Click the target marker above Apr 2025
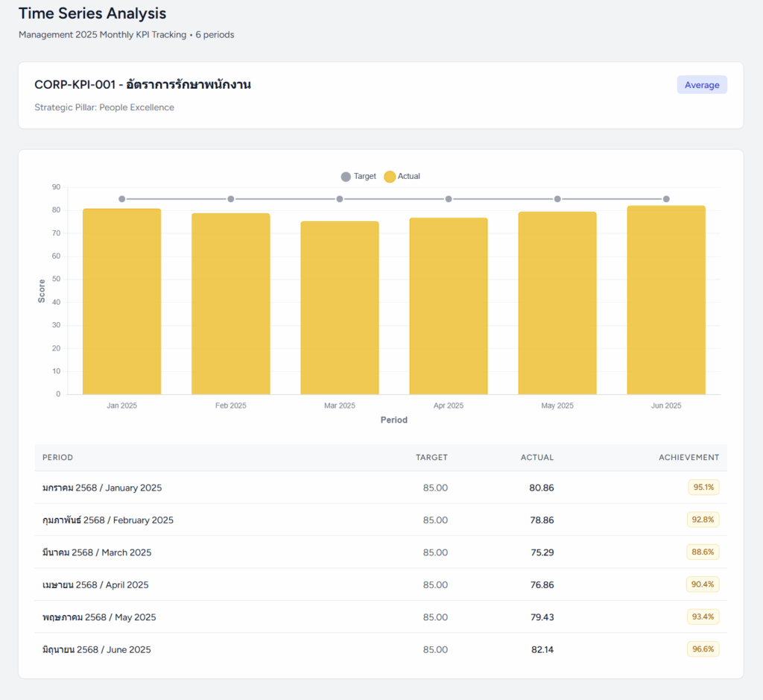763x700 pixels. pyautogui.click(x=449, y=199)
